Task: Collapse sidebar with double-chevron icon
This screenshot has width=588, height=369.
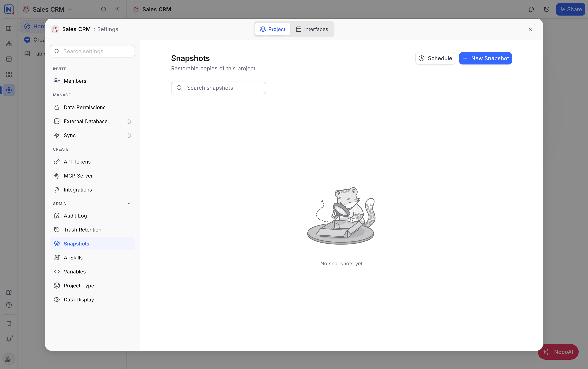Action: tap(117, 9)
